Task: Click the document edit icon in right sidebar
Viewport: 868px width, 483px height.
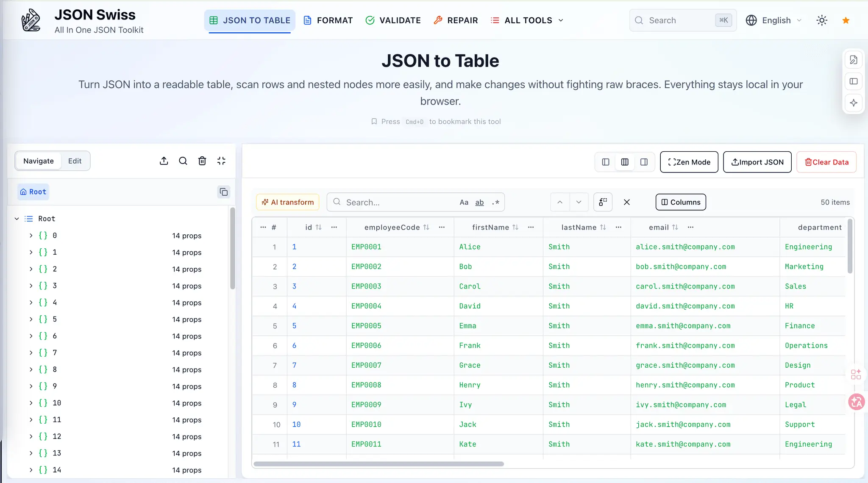Action: point(854,60)
